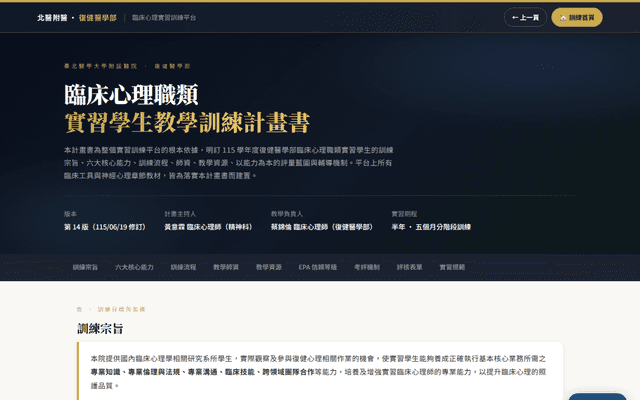Click the 教學負責人 label
Image resolution: width=640 pixels, height=400 pixels.
click(287, 214)
